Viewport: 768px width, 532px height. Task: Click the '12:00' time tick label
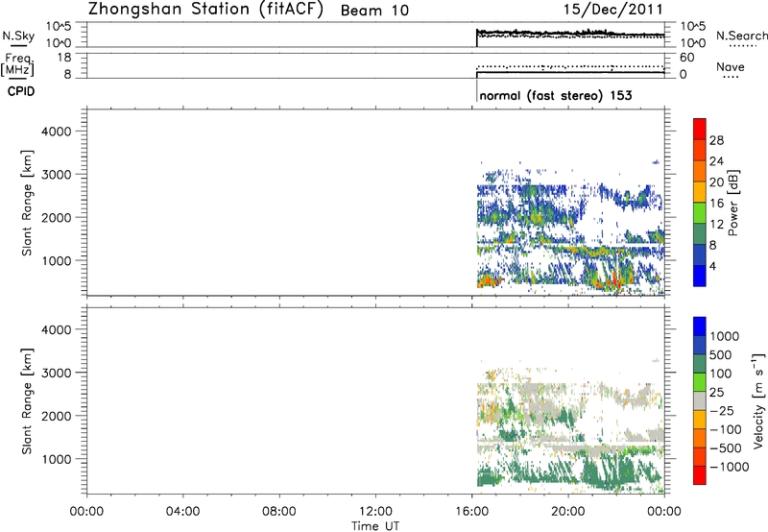pos(375,512)
